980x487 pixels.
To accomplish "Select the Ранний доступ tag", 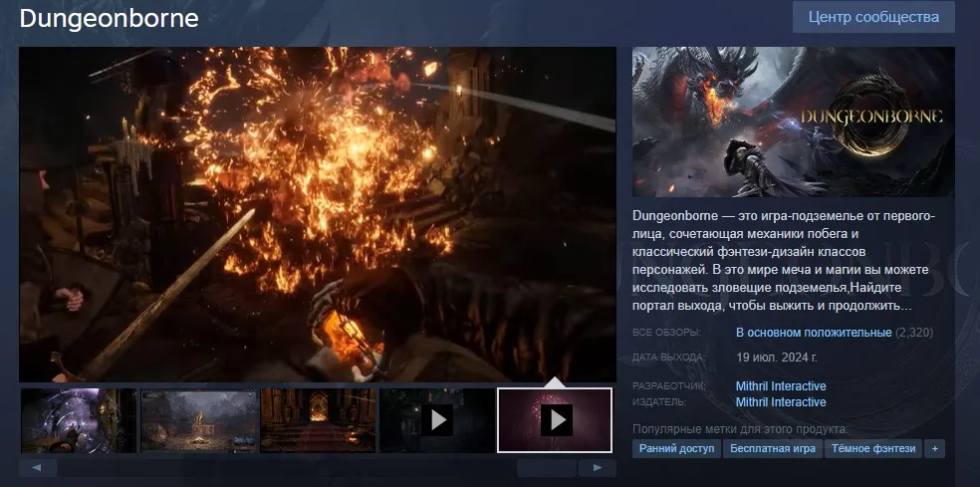I will (x=677, y=449).
